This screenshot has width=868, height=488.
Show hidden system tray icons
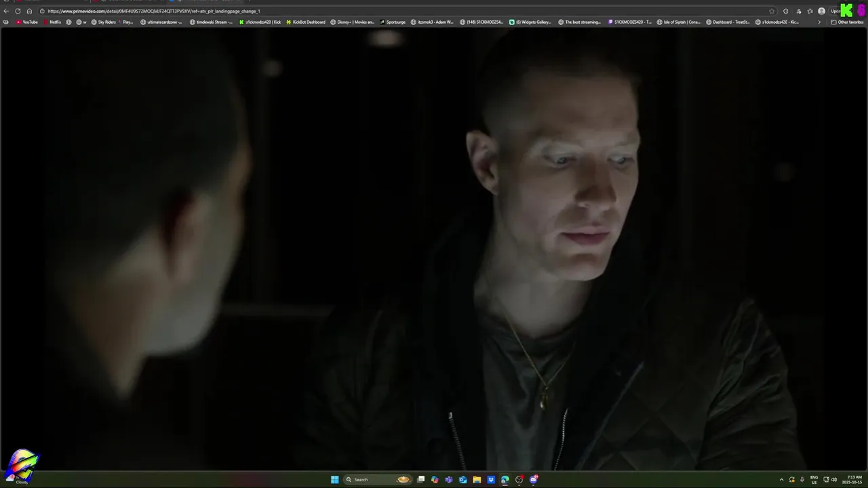[x=781, y=479]
